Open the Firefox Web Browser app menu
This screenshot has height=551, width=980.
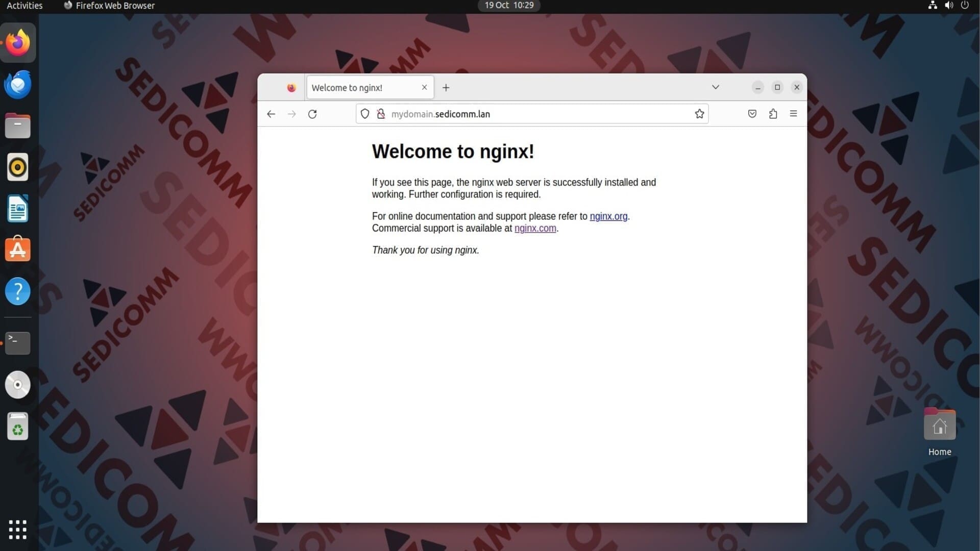coord(109,6)
